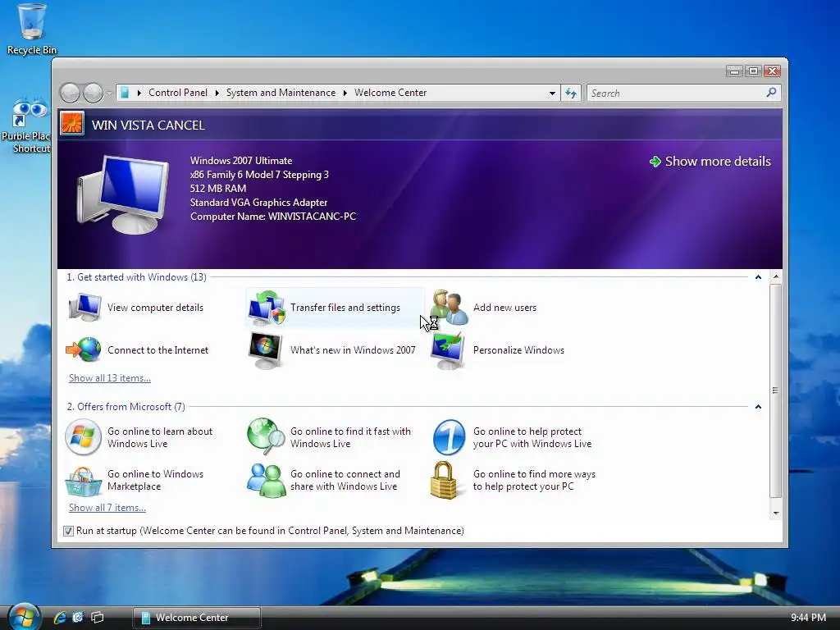Click Switch between windows Quick Launch icon
Screen dimensions: 840x630
tap(97, 617)
